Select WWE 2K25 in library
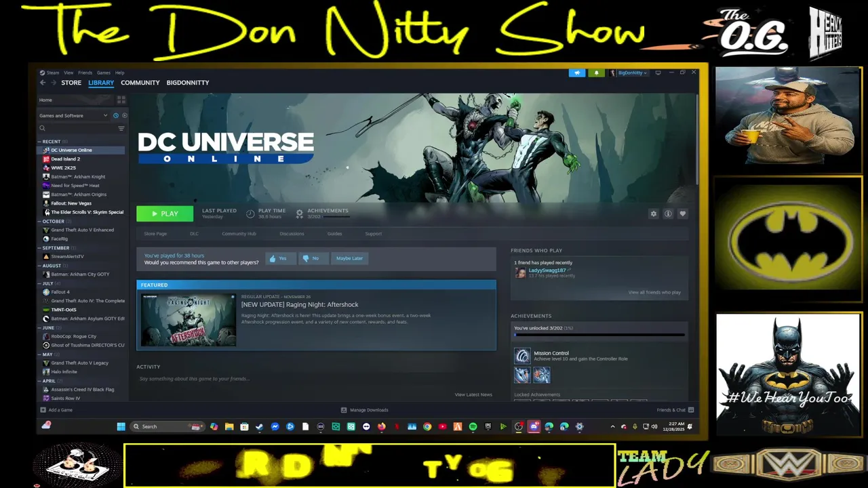This screenshot has height=488, width=868. point(64,168)
